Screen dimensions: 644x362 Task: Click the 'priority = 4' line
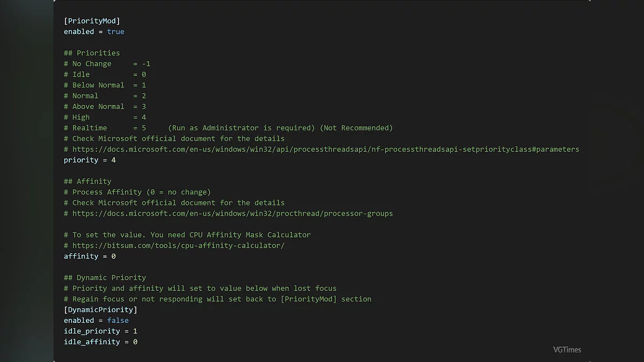(x=90, y=160)
